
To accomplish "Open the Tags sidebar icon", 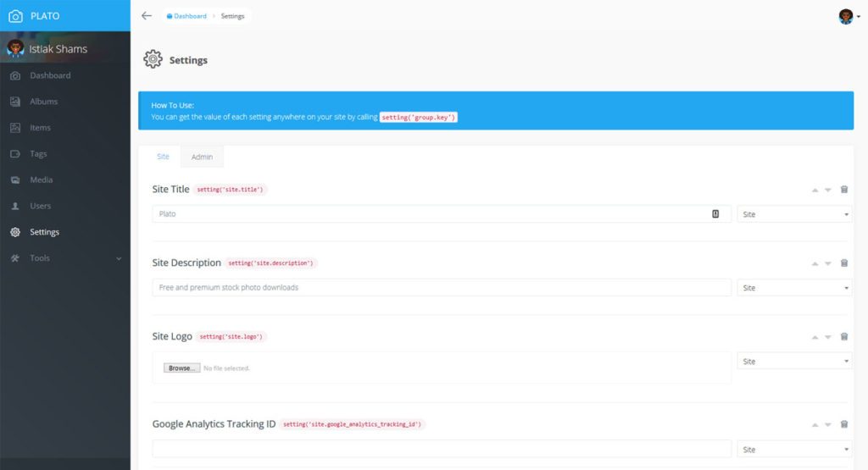I will (x=15, y=154).
